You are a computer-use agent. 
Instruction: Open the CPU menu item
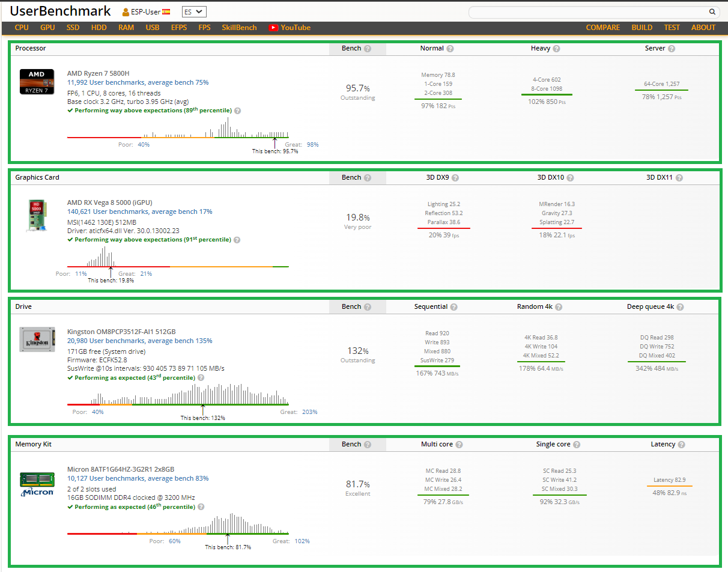click(x=22, y=28)
